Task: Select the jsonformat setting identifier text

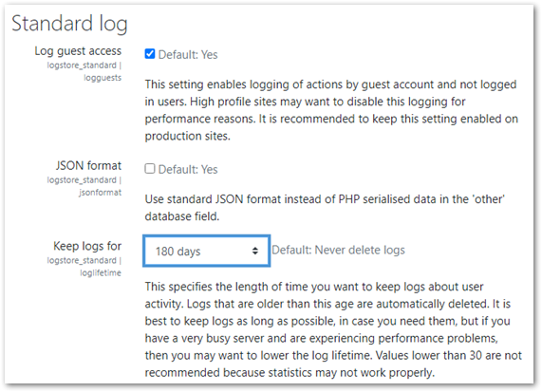Action: pyautogui.click(x=101, y=193)
